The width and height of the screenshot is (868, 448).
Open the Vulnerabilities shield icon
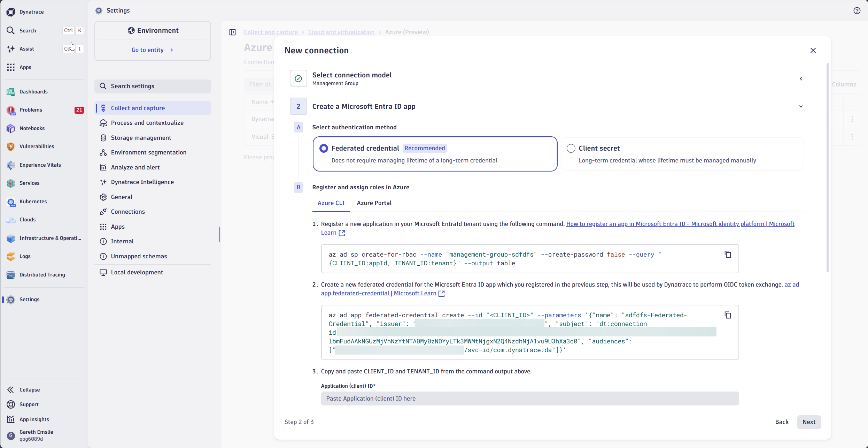coord(11,146)
